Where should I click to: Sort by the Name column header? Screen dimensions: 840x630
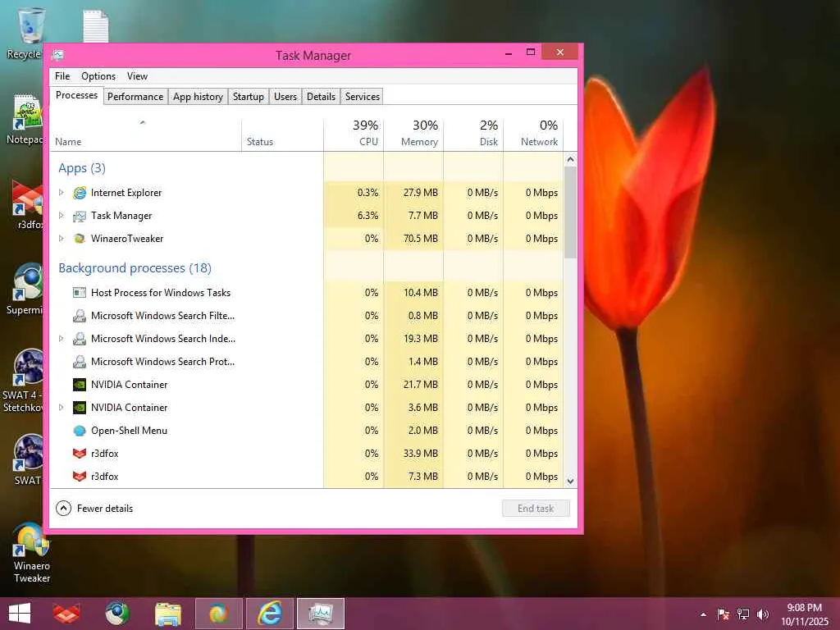(146, 134)
